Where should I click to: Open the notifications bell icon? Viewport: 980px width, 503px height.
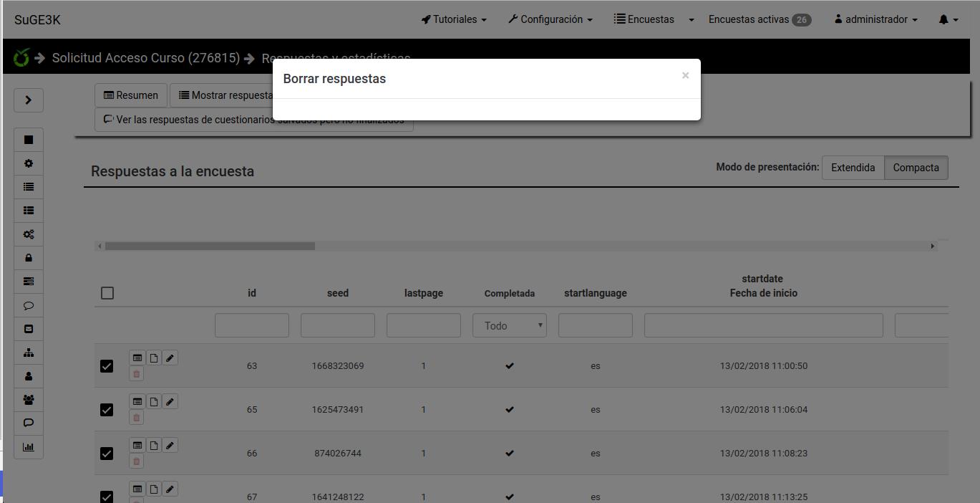pyautogui.click(x=948, y=20)
